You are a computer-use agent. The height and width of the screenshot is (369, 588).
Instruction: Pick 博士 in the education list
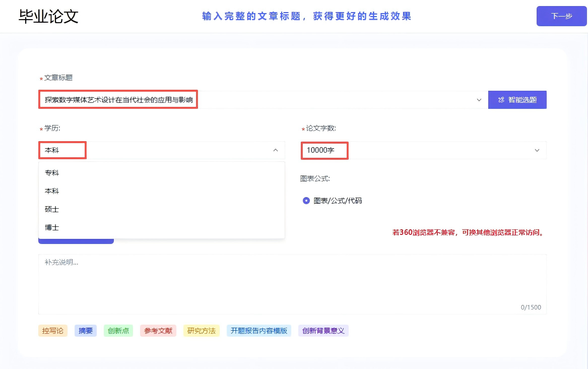pyautogui.click(x=52, y=227)
